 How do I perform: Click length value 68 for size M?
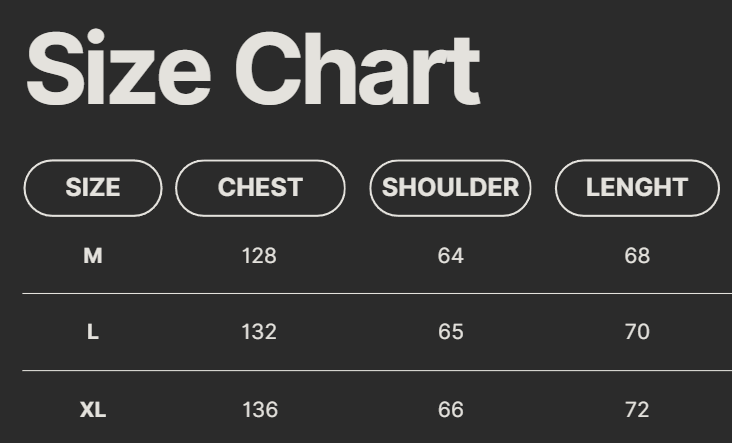coord(637,256)
